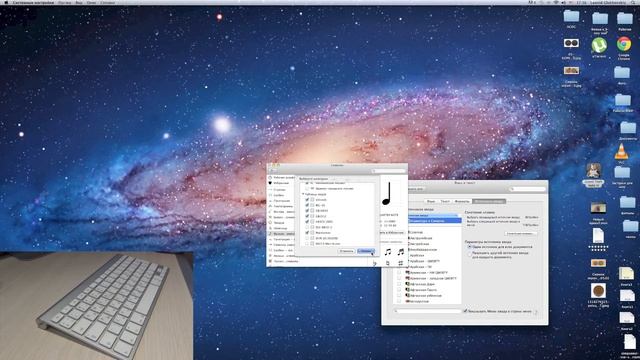Focus the search field below the input sources list
The image size is (640, 360).
click(x=428, y=311)
